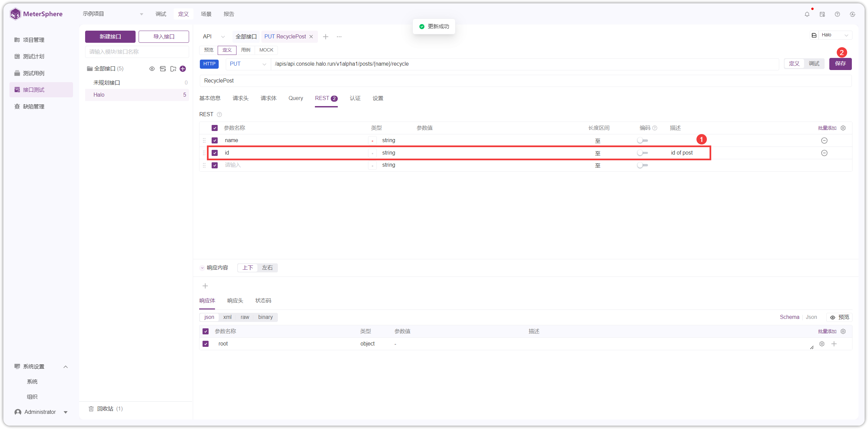Open REST table column settings gear

coord(843,128)
